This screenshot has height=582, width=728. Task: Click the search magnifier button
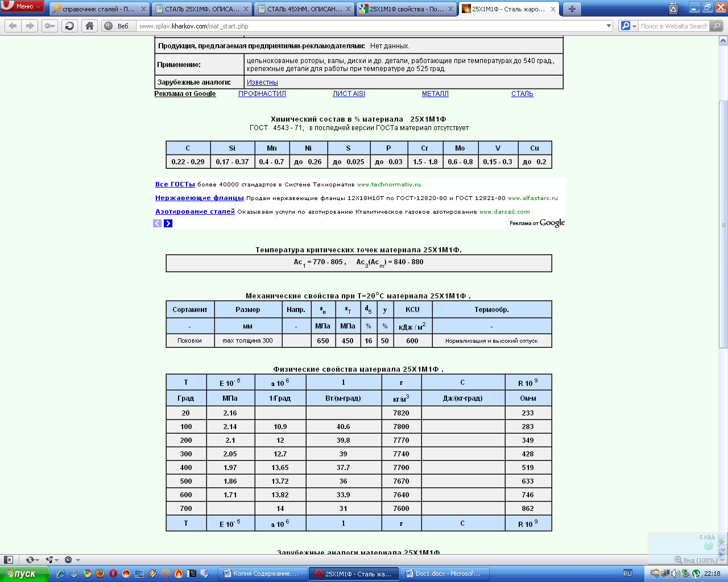pos(717,26)
